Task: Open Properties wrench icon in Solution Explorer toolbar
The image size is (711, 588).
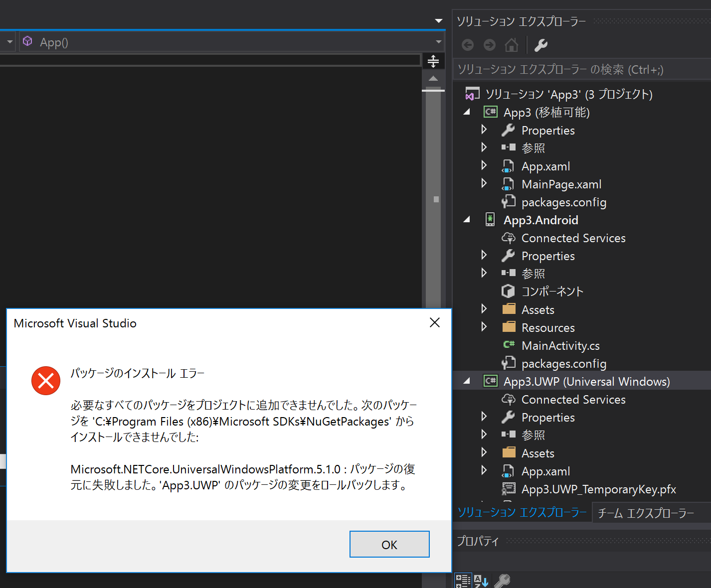Action: coord(541,45)
